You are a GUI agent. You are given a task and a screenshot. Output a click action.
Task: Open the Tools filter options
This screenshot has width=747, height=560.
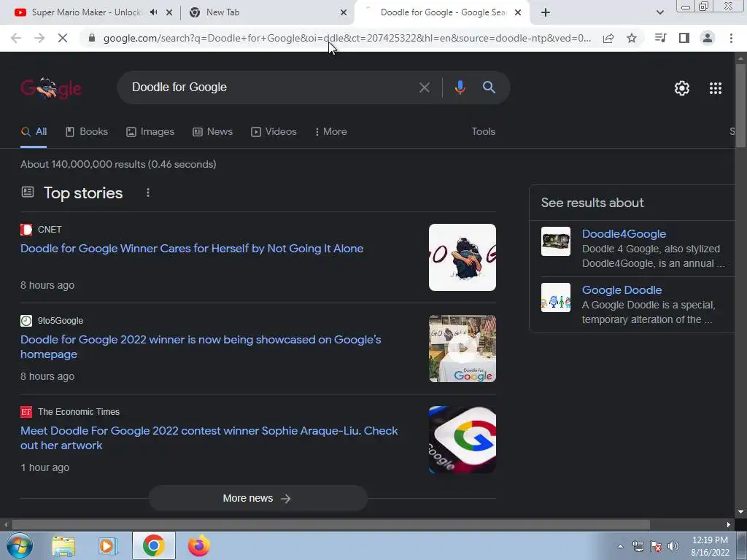pyautogui.click(x=483, y=132)
